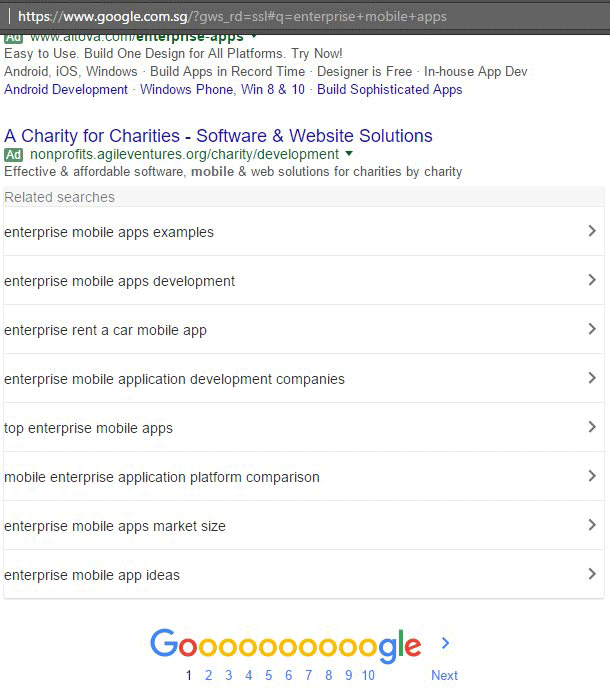Expand 'enterprise mobile application development companies' search
The width and height of the screenshot is (610, 693).
[304, 378]
